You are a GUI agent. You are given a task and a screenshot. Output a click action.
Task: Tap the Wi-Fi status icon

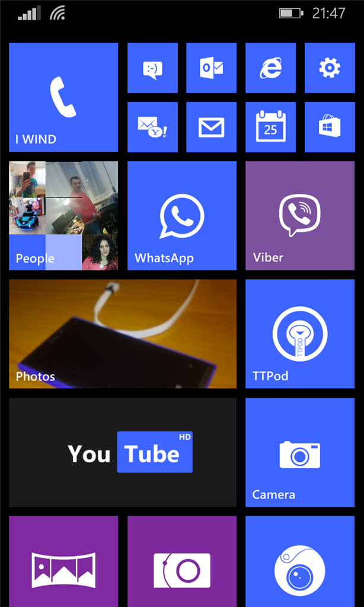coord(58,14)
